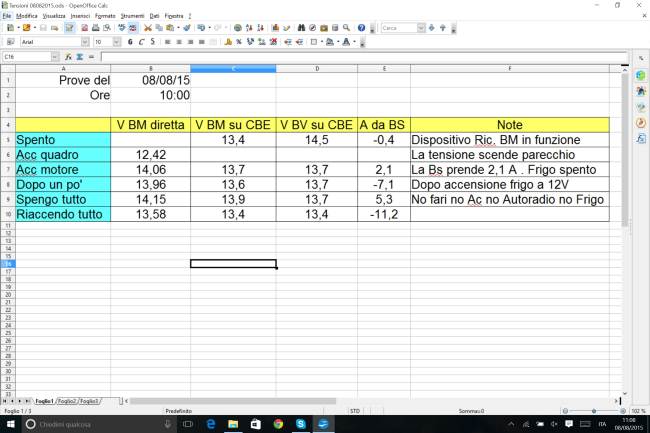Open the OpenOffice Help icon
Screen dimensions: 650x433
362,28
